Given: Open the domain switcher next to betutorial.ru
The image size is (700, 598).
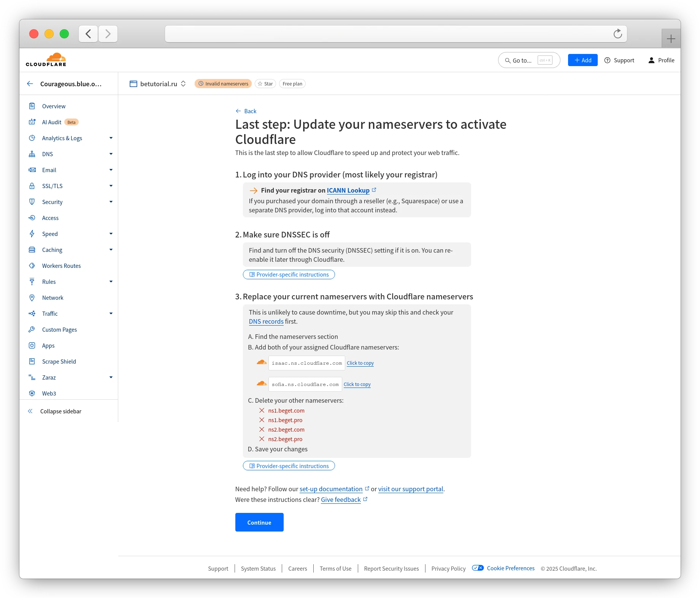Looking at the screenshot, I should coord(184,84).
